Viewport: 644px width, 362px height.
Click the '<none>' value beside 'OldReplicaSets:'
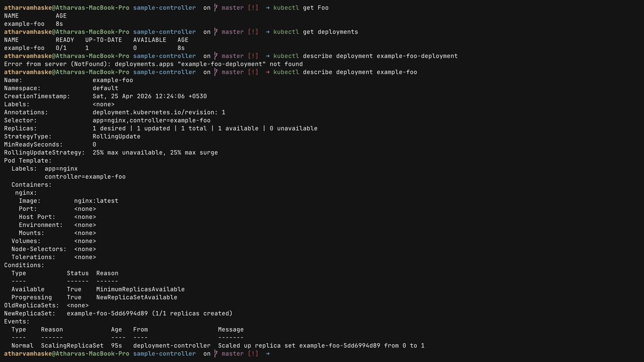coord(78,306)
